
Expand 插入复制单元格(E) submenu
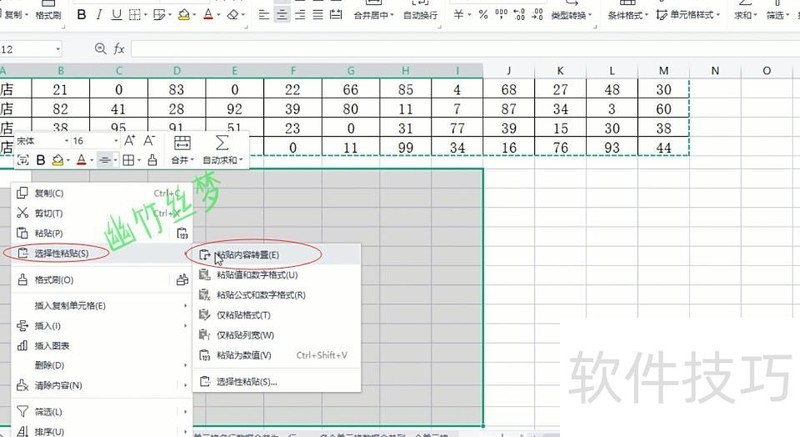point(102,305)
